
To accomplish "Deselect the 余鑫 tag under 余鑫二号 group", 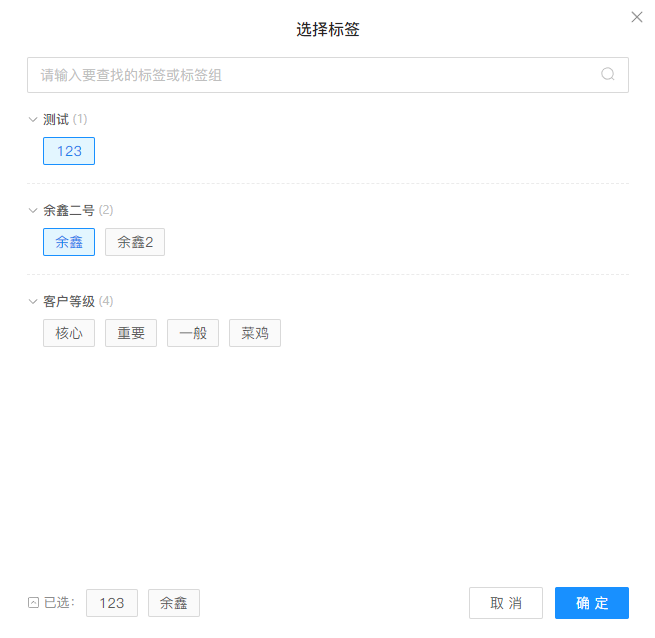I will (x=69, y=242).
